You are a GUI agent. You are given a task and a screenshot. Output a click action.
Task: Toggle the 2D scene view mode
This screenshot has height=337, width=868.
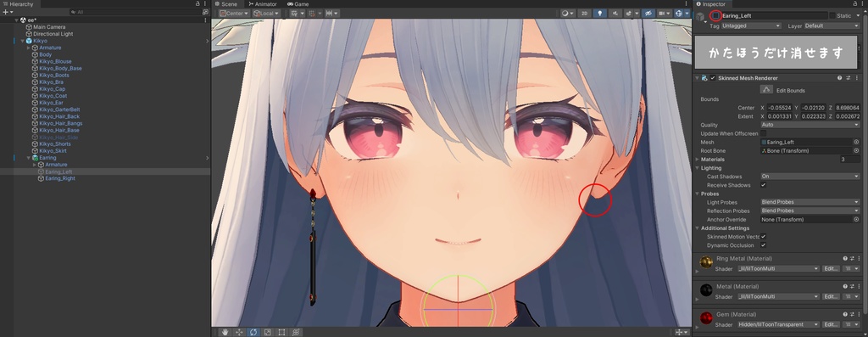pyautogui.click(x=584, y=14)
